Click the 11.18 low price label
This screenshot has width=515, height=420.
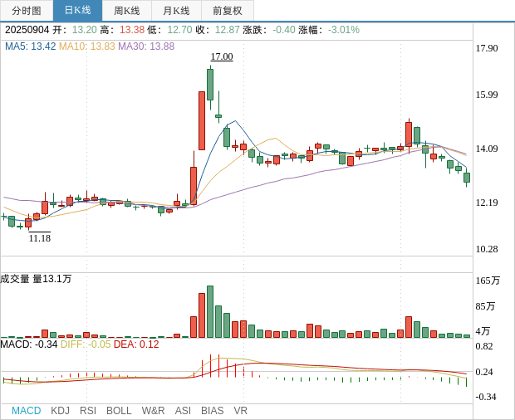40,238
